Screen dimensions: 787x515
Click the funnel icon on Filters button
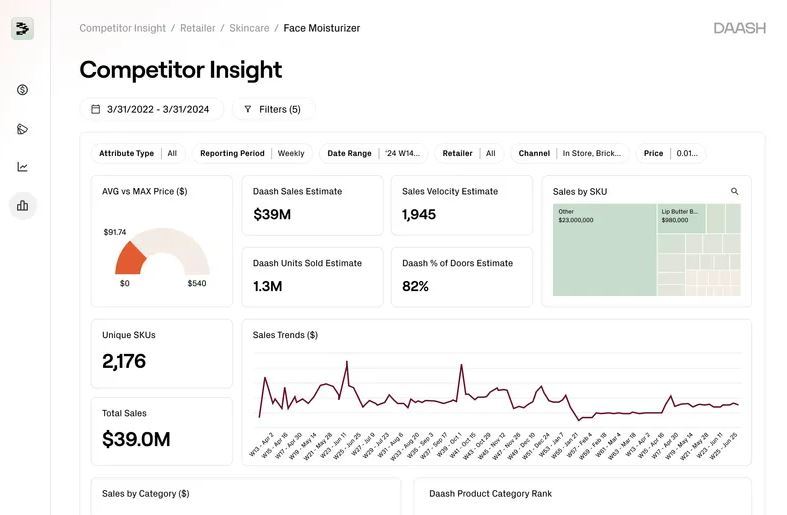247,109
